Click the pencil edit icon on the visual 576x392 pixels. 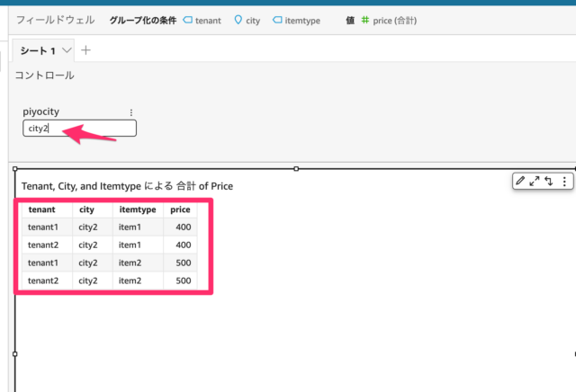[x=520, y=181]
